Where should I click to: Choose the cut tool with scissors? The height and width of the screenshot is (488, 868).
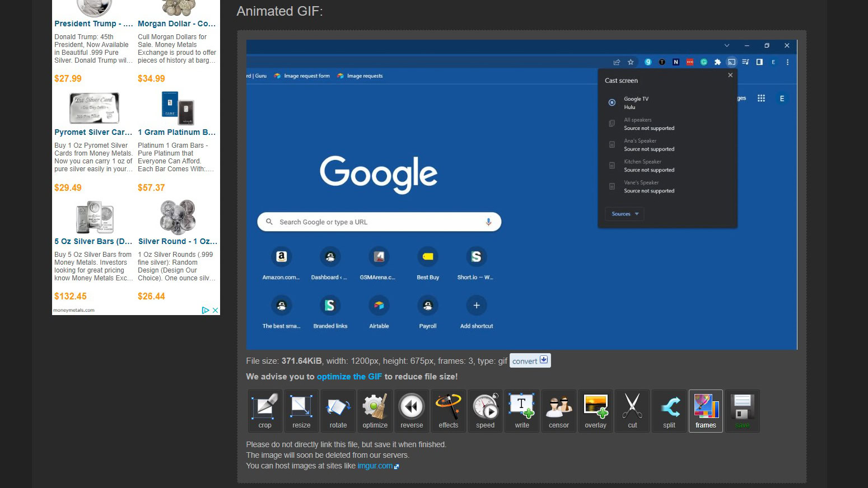pyautogui.click(x=632, y=411)
